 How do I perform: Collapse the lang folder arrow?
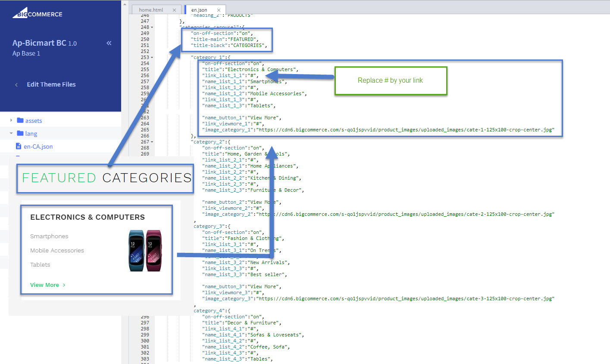11,134
